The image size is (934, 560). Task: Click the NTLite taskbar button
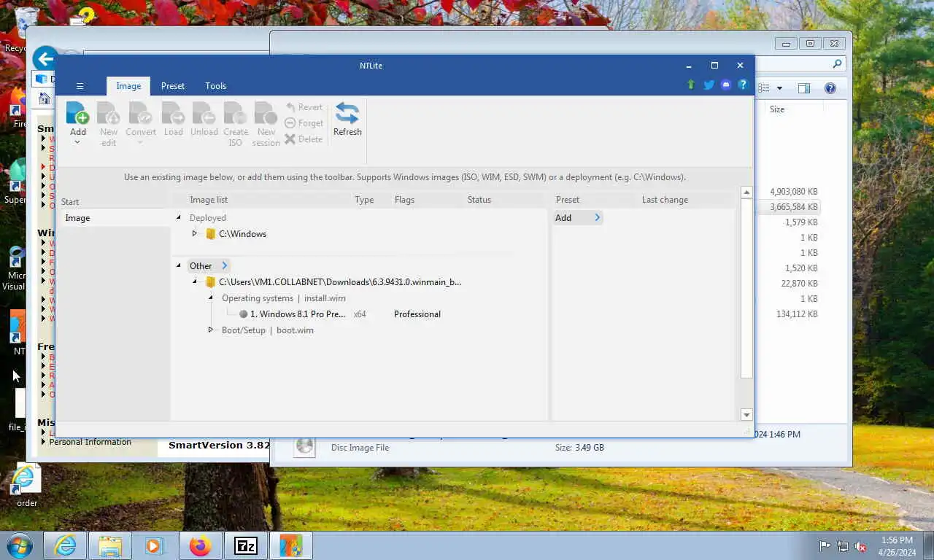coord(291,545)
